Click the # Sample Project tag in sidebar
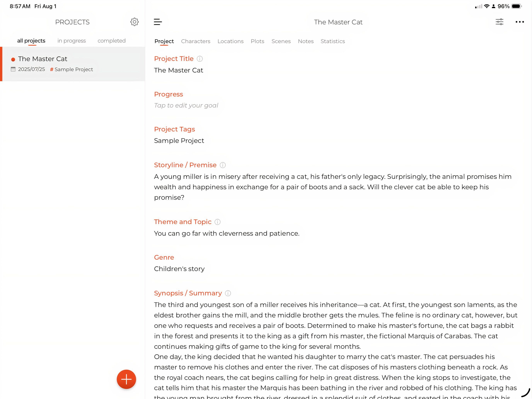This screenshot has width=532, height=399. click(x=72, y=69)
